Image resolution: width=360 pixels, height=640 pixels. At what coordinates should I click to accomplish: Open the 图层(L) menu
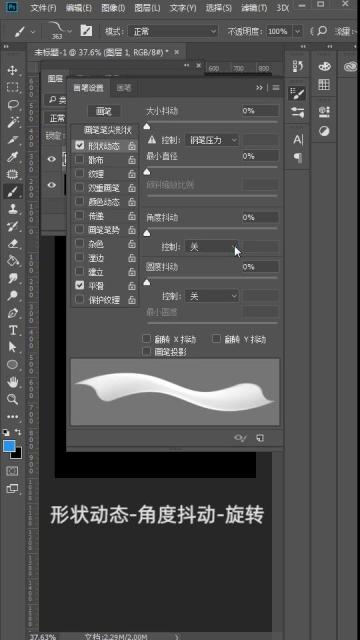(147, 8)
